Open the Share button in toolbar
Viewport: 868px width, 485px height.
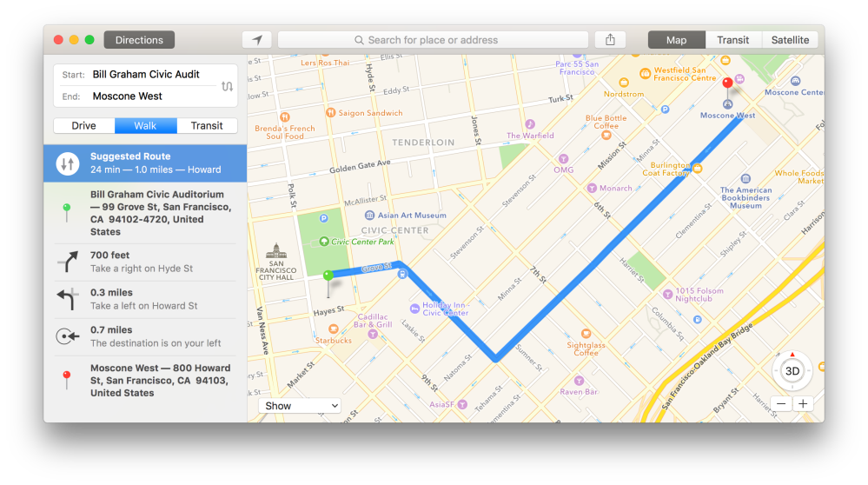(x=610, y=40)
